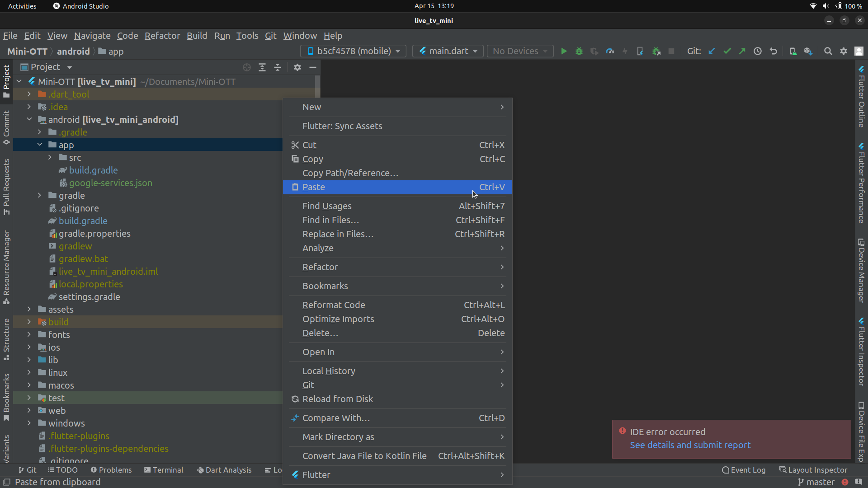Expand the src folder

pos(50,157)
